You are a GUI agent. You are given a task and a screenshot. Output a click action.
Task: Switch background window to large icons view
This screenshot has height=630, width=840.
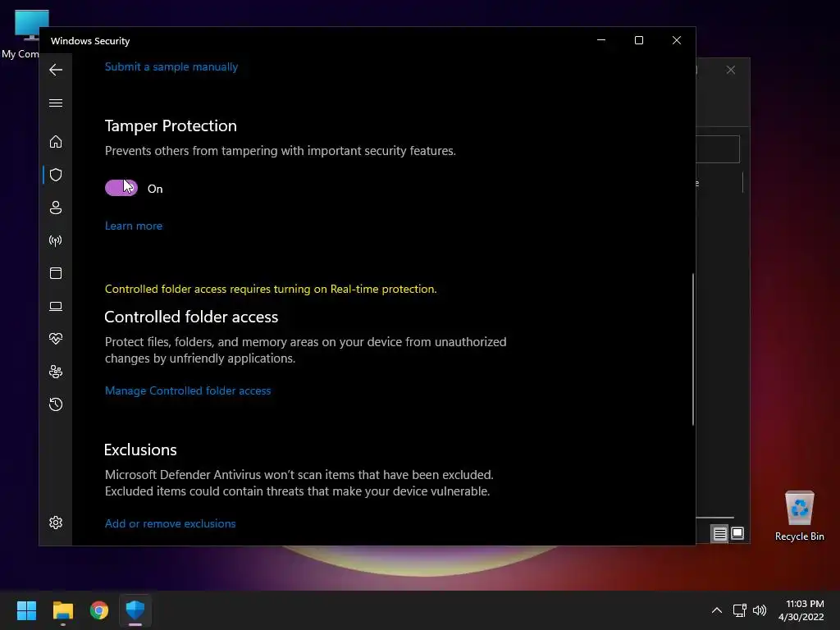pos(737,533)
